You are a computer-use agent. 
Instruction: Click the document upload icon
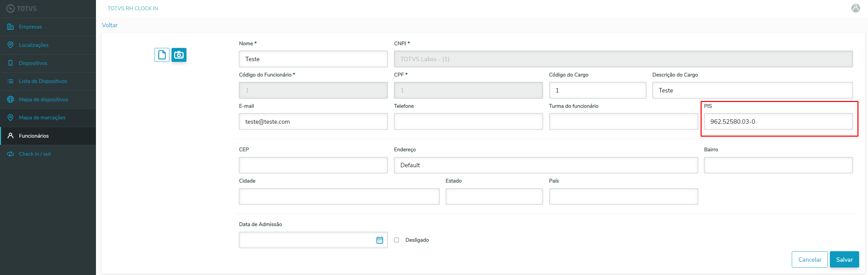click(x=162, y=55)
